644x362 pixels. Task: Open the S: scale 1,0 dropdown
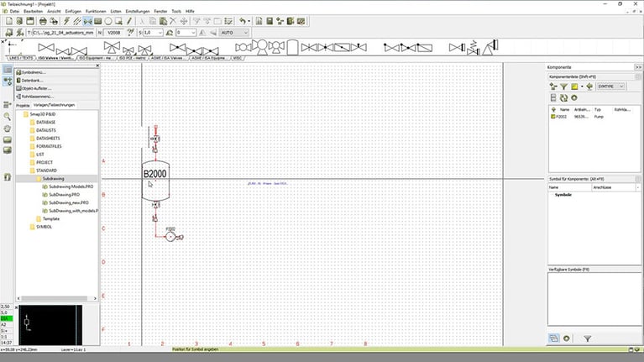coord(153,33)
